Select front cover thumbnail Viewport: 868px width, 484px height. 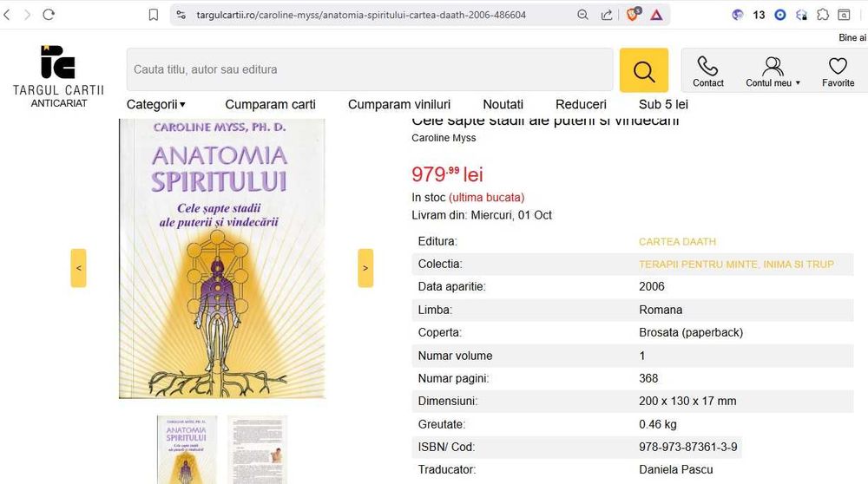187,449
